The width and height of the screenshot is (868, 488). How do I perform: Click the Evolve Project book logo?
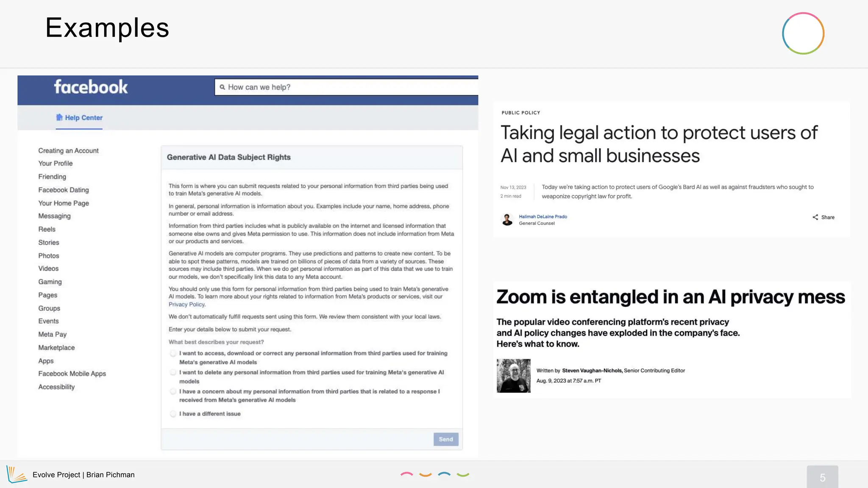click(16, 474)
